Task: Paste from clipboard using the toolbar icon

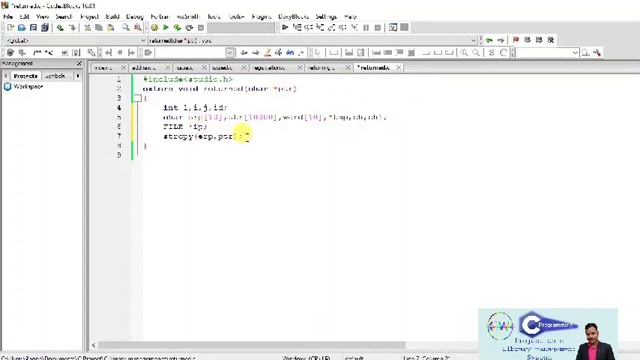Action: 111,27
